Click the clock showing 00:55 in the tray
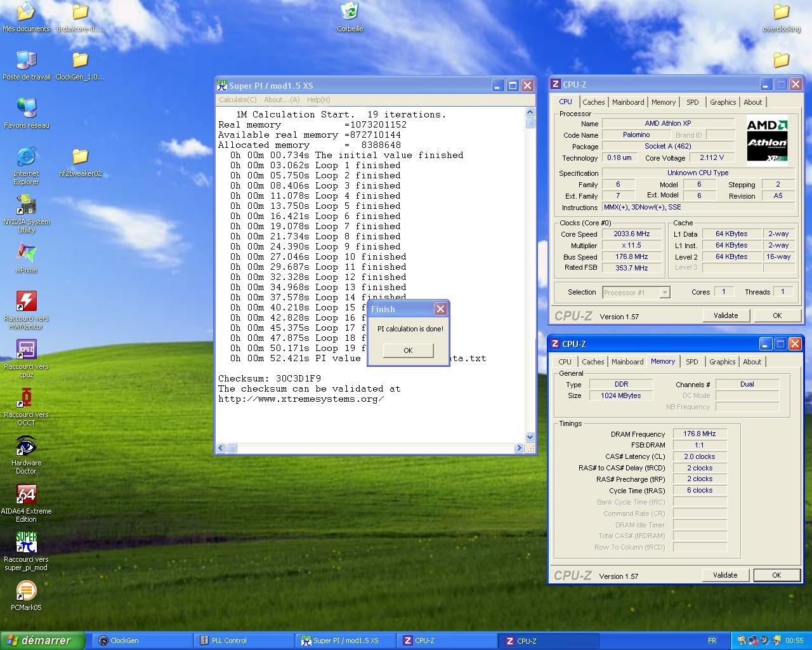812x650 pixels. [x=794, y=640]
